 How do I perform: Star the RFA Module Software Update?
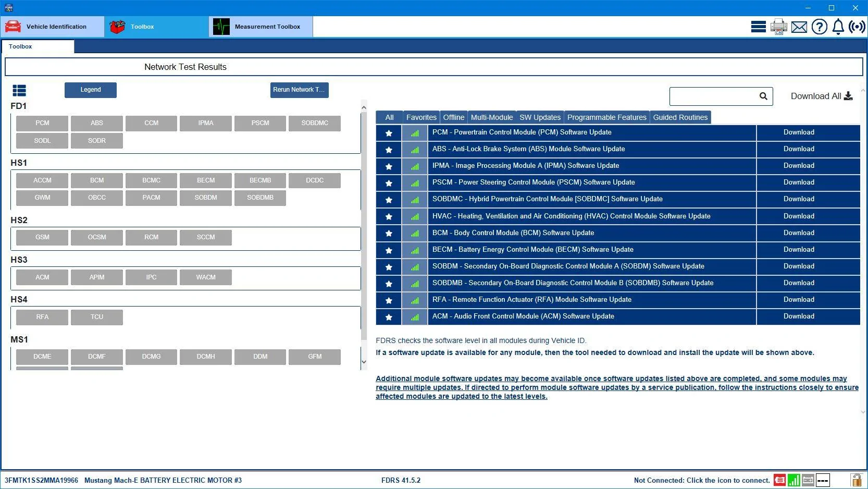[x=389, y=300]
